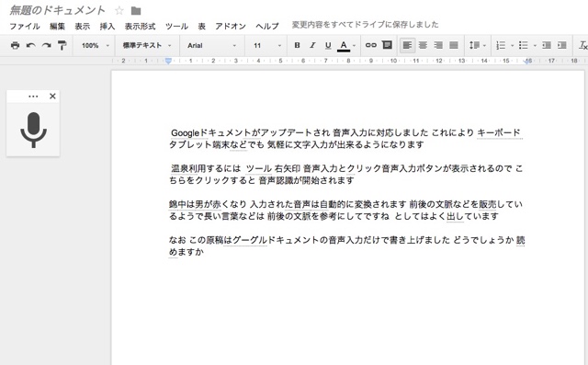
Task: Open the 表示形式 menu
Action: pos(140,27)
